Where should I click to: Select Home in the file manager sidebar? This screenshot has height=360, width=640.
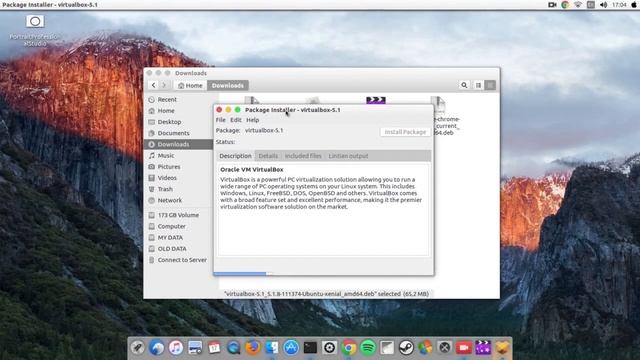pyautogui.click(x=178, y=111)
